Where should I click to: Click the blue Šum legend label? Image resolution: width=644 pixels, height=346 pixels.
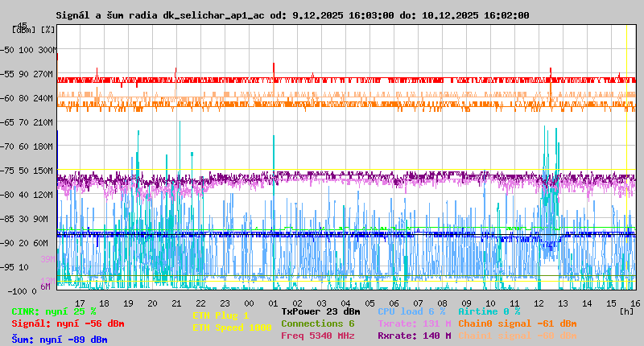(59, 340)
